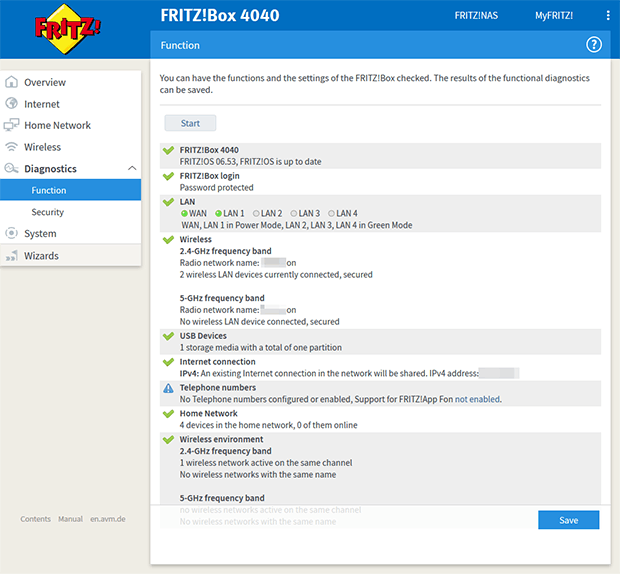Collapse the Diagnostics menu chevron
This screenshot has height=574, width=620.
132,168
